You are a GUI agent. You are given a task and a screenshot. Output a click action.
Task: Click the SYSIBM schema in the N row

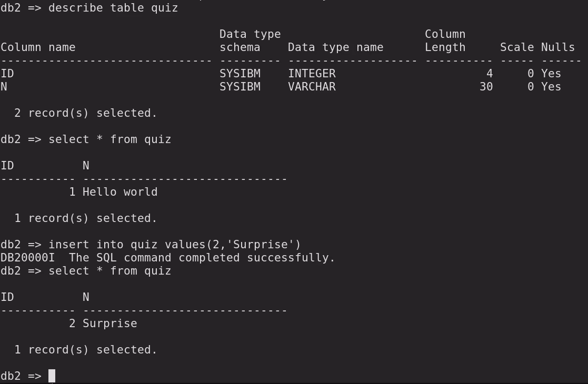pyautogui.click(x=240, y=87)
